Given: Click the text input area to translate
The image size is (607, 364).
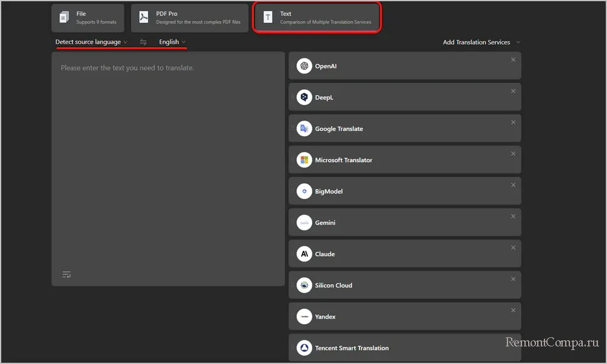Looking at the screenshot, I should (168, 164).
